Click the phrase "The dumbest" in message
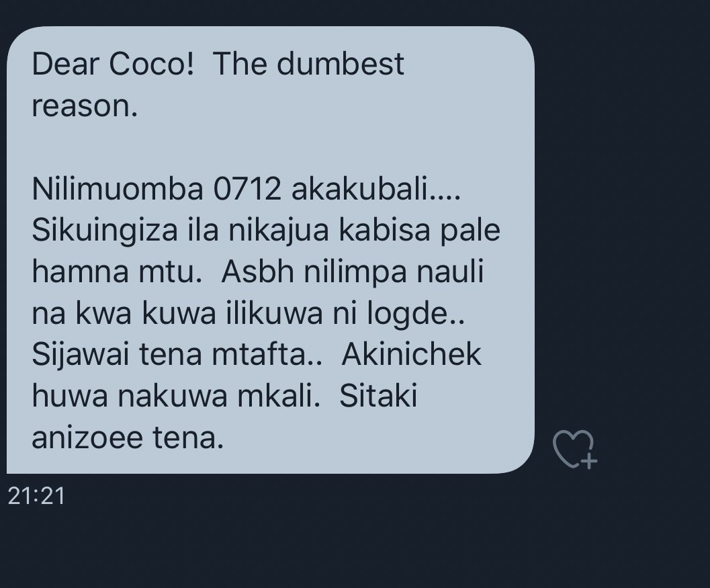710x588 pixels. pos(308,64)
